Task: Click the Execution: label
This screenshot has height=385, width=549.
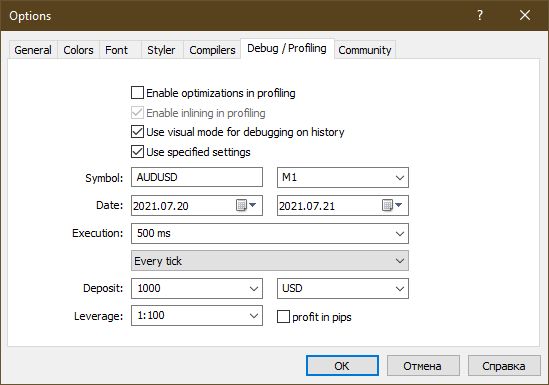Action: (98, 233)
